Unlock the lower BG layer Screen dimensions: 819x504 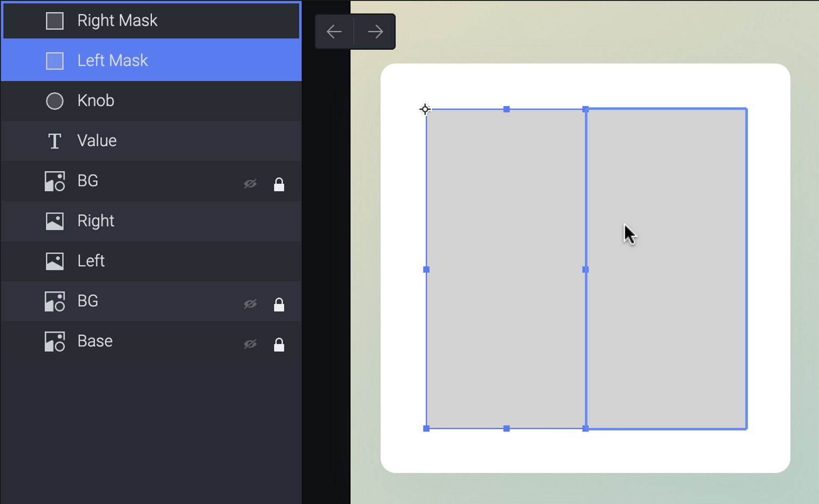click(x=279, y=305)
